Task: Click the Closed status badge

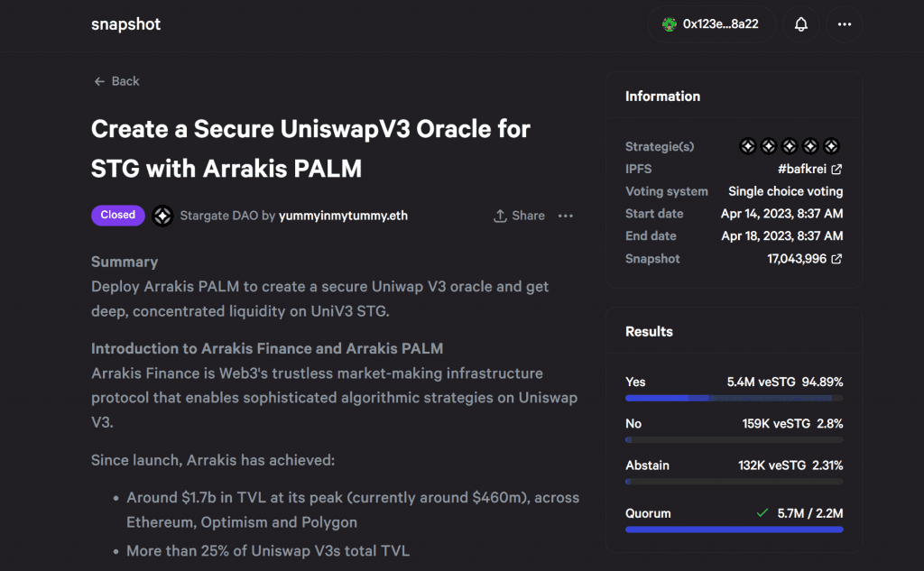Action: [x=118, y=215]
